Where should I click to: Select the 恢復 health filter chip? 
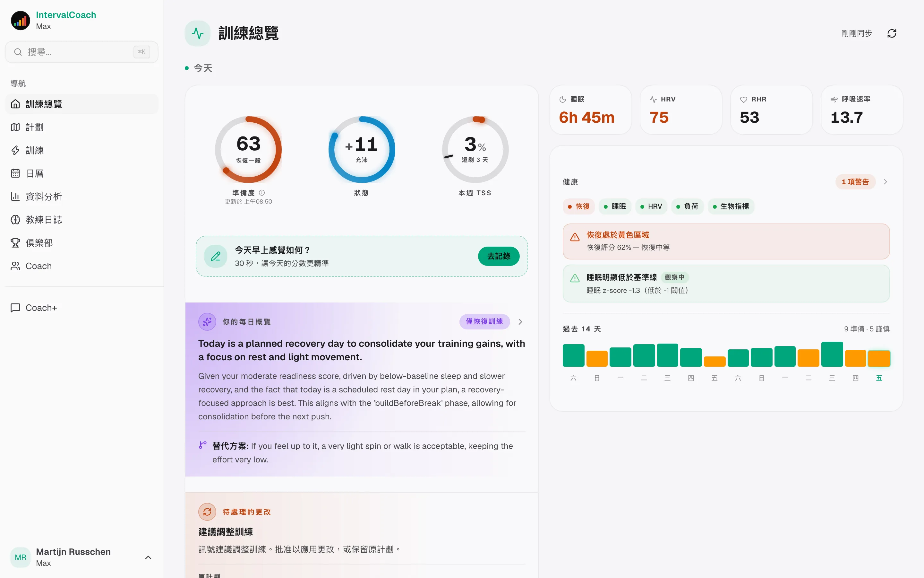578,206
